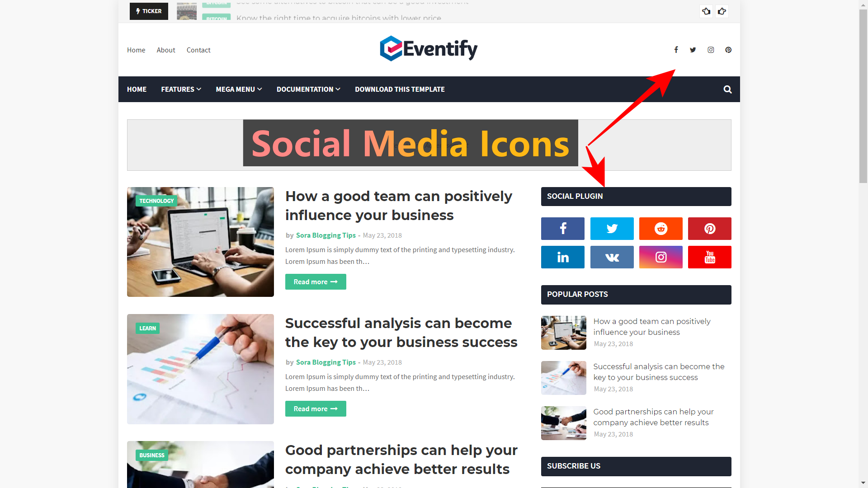The width and height of the screenshot is (868, 488).
Task: Expand the Documentation dropdown
Action: tap(308, 89)
